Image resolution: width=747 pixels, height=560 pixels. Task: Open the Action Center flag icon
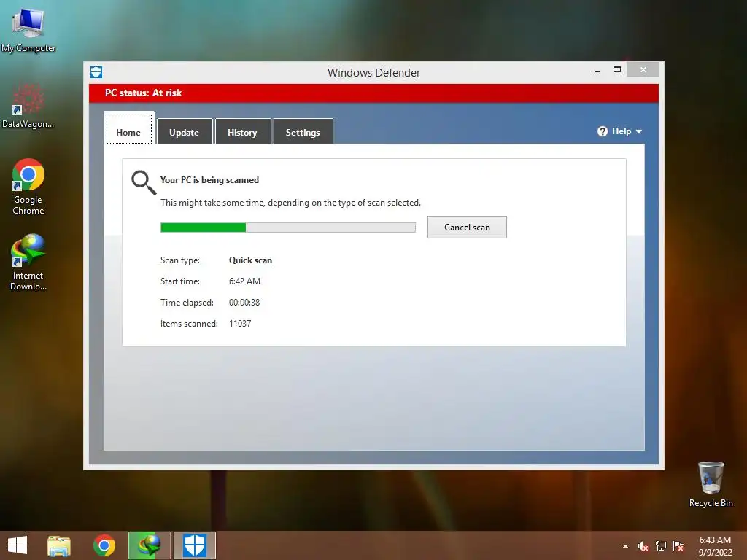click(x=678, y=546)
